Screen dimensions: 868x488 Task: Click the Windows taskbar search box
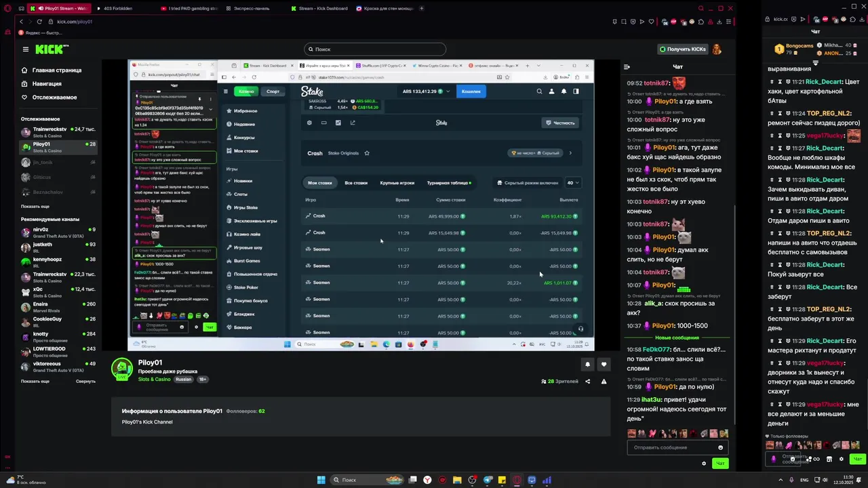click(368, 480)
